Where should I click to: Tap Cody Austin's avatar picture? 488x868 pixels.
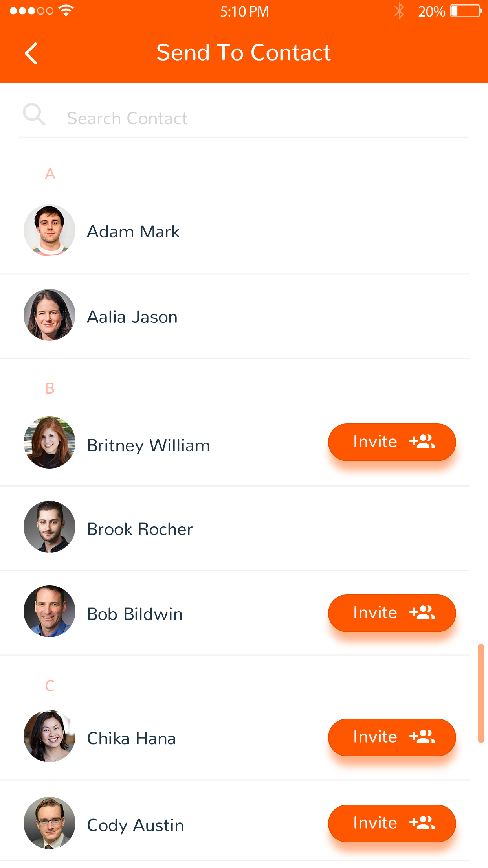50,823
